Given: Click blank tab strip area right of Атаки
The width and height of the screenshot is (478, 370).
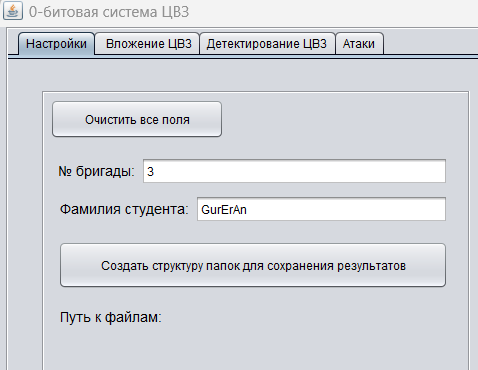Looking at the screenshot, I should coord(430,44).
